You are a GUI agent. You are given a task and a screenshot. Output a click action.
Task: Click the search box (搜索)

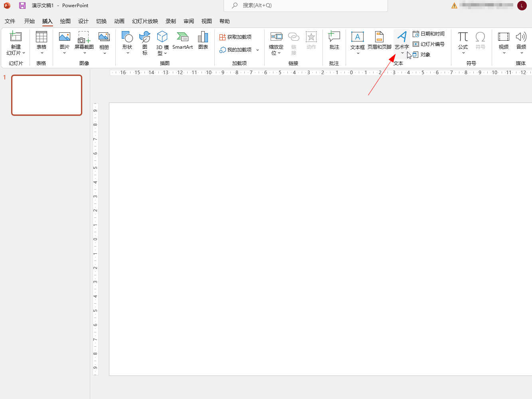[306, 6]
